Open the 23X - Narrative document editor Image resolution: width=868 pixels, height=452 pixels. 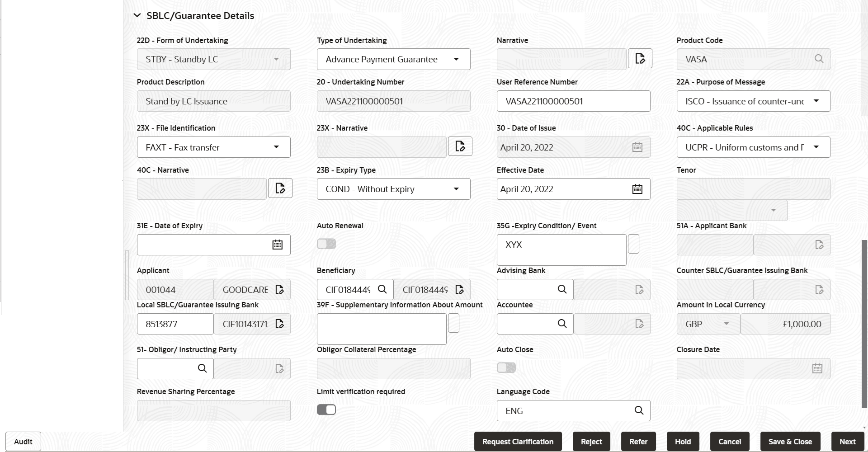[460, 146]
